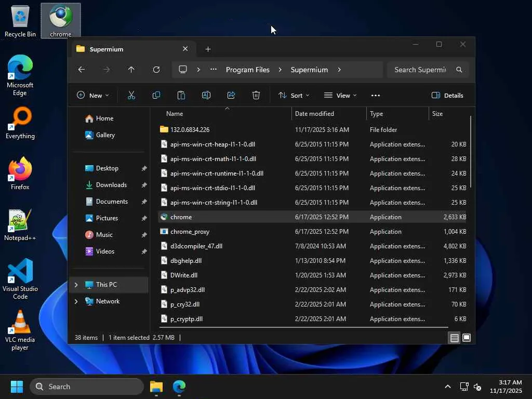Click the search magnifier icon in Explorer
This screenshot has width=532, height=399.
click(459, 70)
